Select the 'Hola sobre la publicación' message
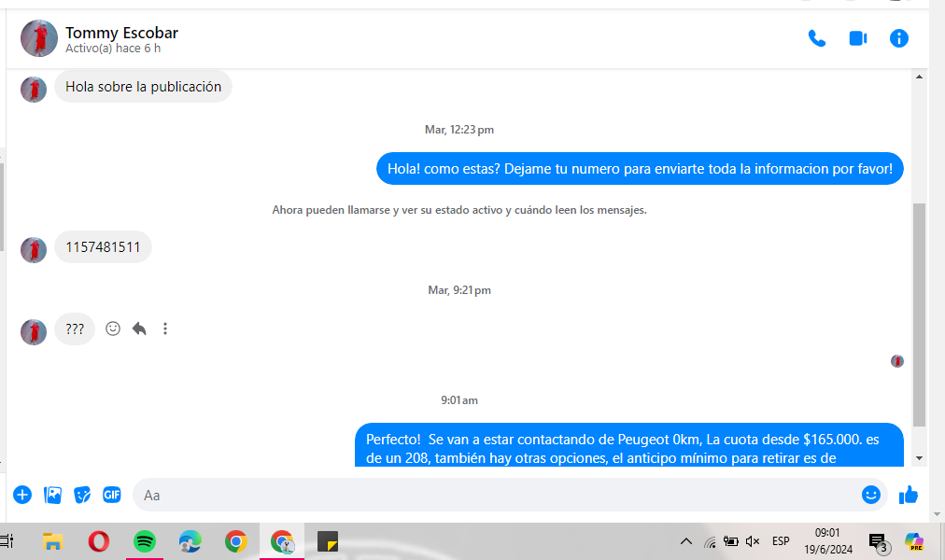Image resolution: width=945 pixels, height=560 pixels. coord(144,86)
